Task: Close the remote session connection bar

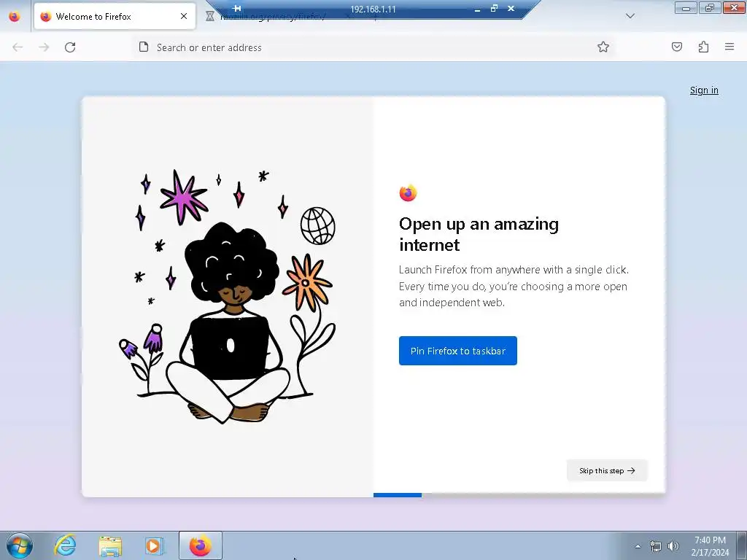Action: [511, 8]
